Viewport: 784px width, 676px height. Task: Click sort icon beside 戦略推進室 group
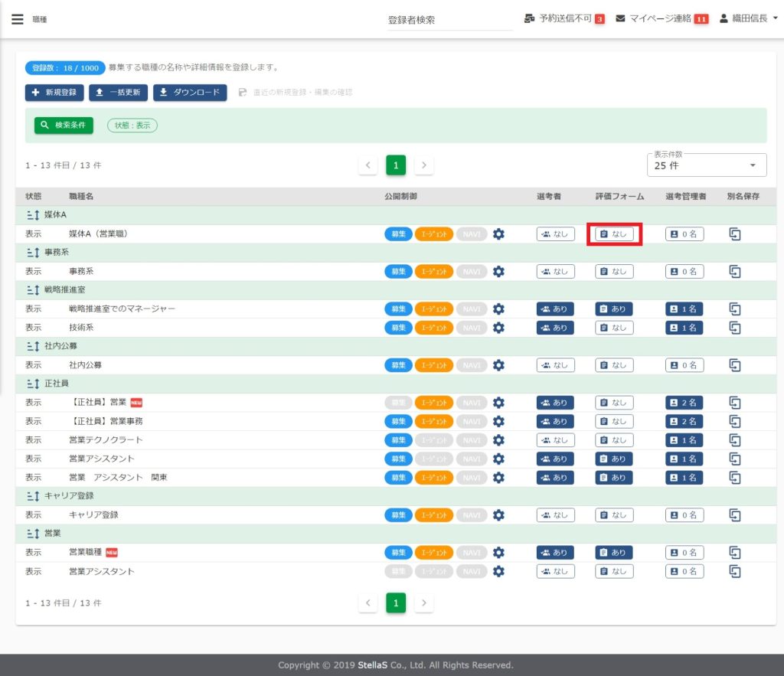coord(32,290)
